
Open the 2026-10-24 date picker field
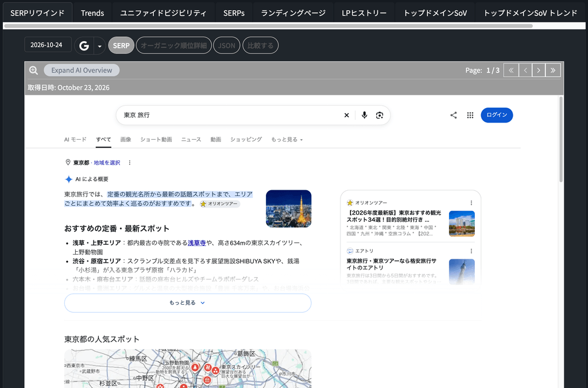[48, 45]
